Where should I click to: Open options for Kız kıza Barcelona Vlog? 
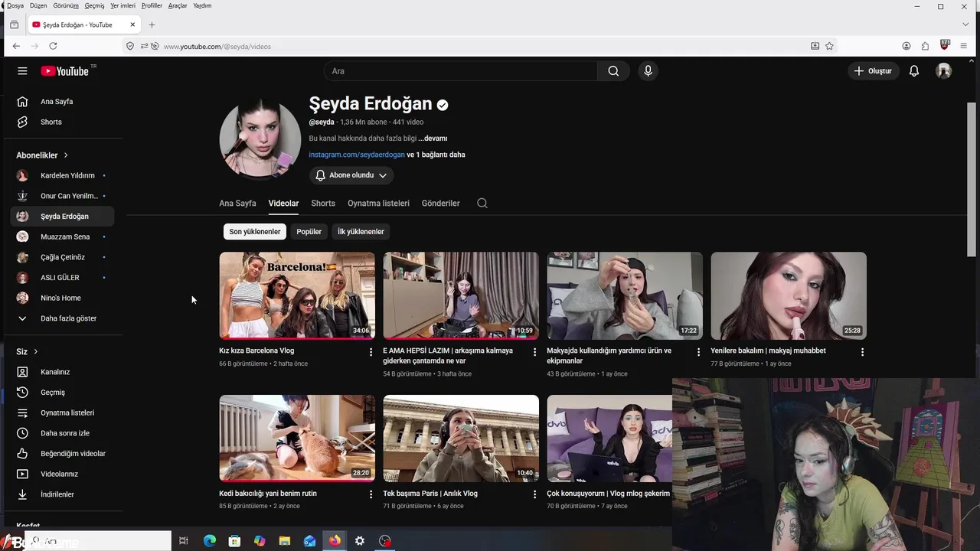371,352
